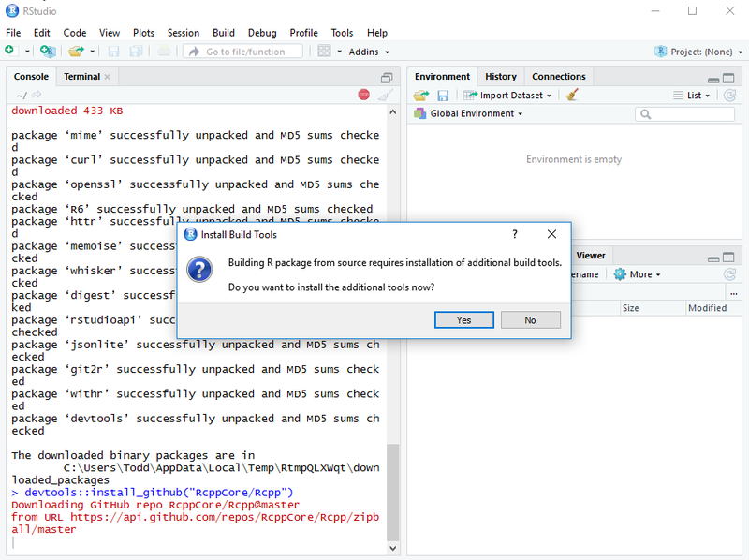Maximize the Environment pane
Screen dimensions: 749x560
click(728, 78)
